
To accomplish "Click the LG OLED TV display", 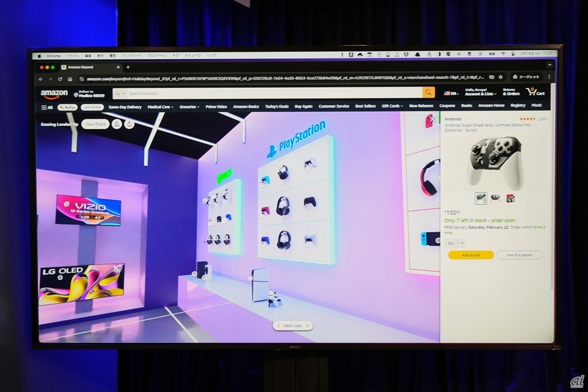I will click(x=82, y=284).
